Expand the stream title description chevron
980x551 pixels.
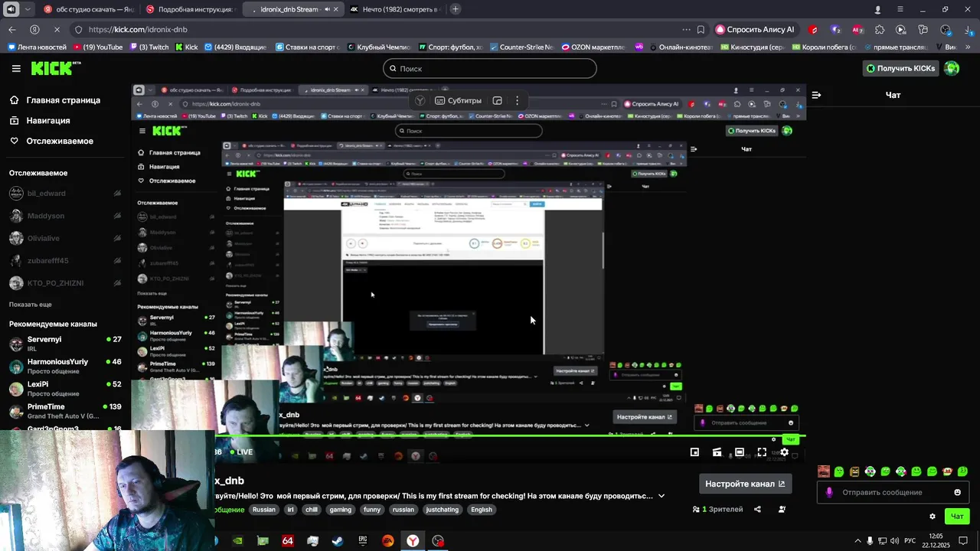coord(661,496)
